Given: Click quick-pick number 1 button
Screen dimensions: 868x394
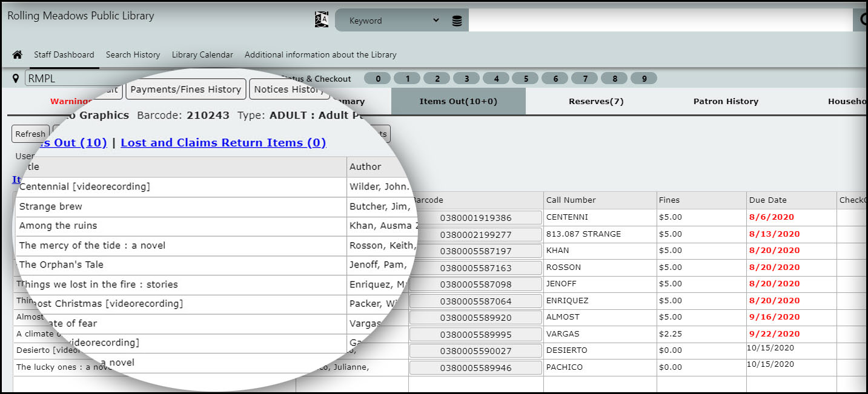Looking at the screenshot, I should (x=408, y=79).
